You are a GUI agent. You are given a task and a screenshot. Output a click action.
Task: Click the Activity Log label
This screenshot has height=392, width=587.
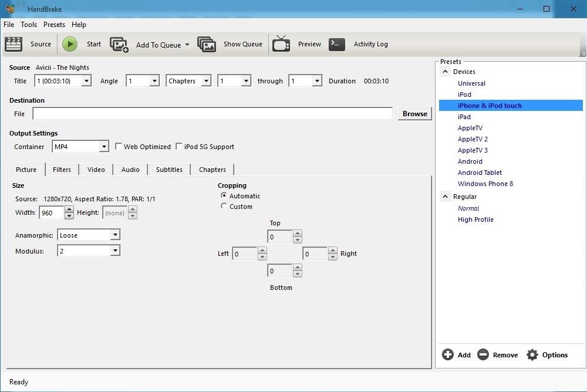(370, 44)
